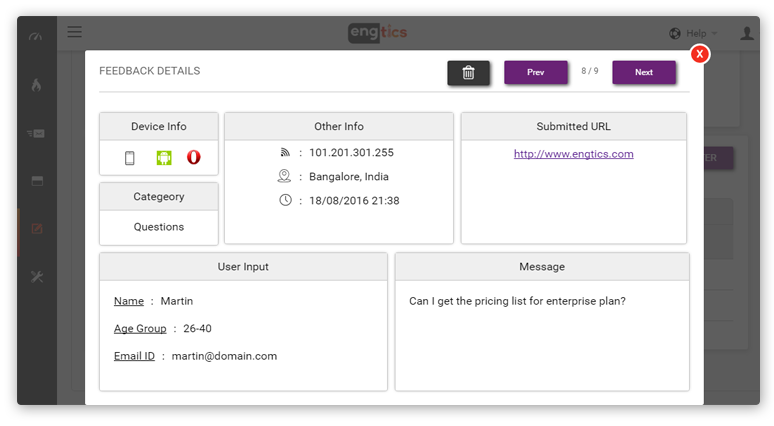The height and width of the screenshot is (426, 774).
Task: Delete feedback with the trash icon button
Action: point(468,73)
